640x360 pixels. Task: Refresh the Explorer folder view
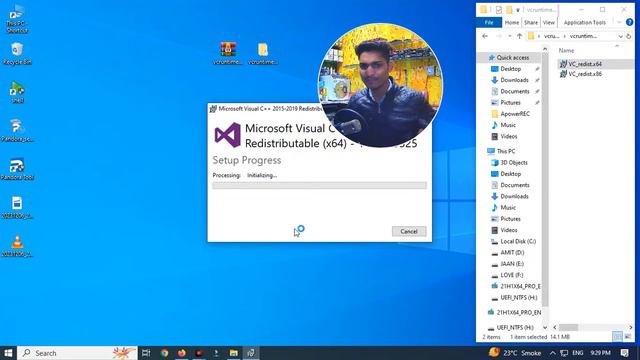[x=629, y=36]
